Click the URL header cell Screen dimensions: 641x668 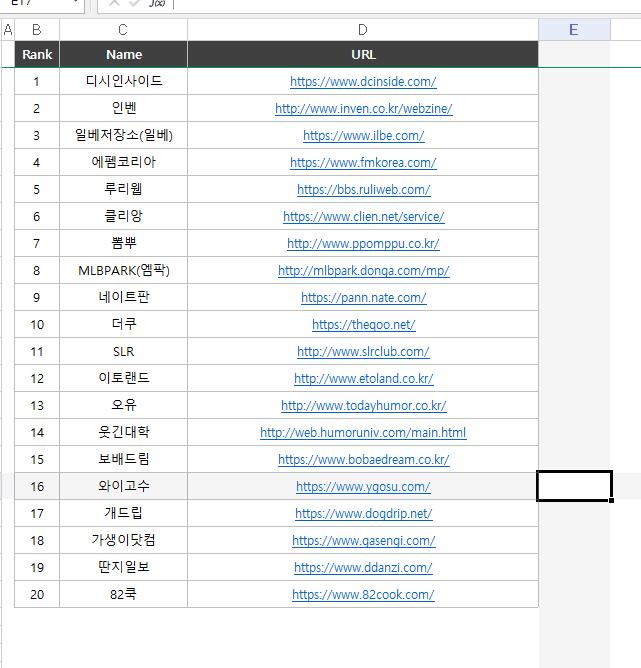[363, 55]
